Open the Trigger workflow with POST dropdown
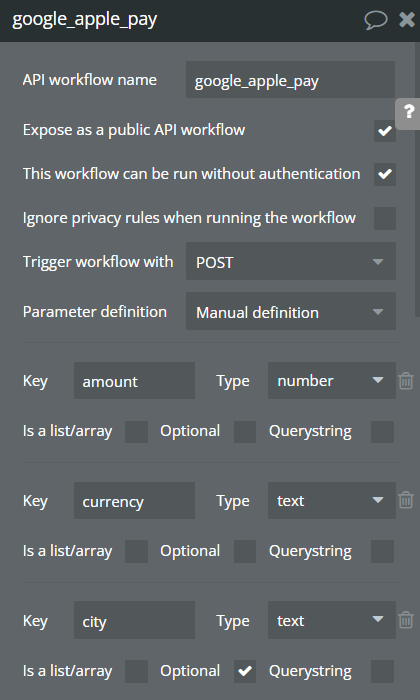 (291, 262)
